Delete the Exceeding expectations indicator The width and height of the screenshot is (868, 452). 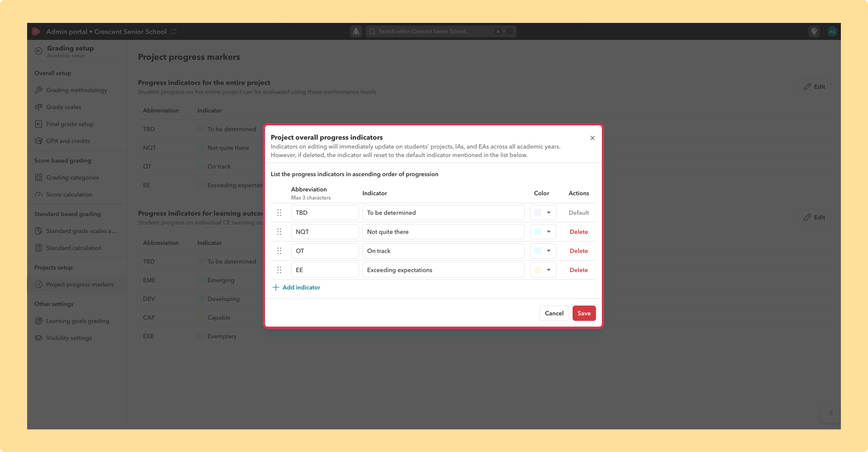coord(579,270)
